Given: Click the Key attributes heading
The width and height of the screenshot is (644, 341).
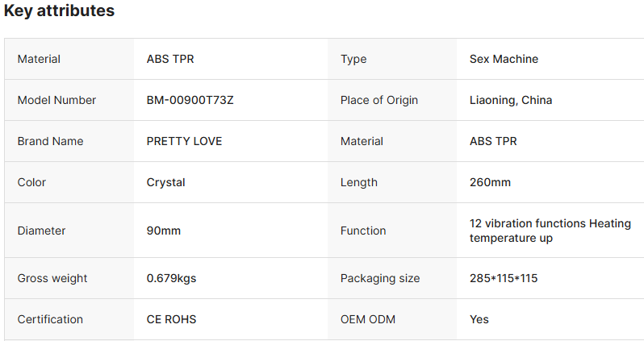Looking at the screenshot, I should (59, 11).
